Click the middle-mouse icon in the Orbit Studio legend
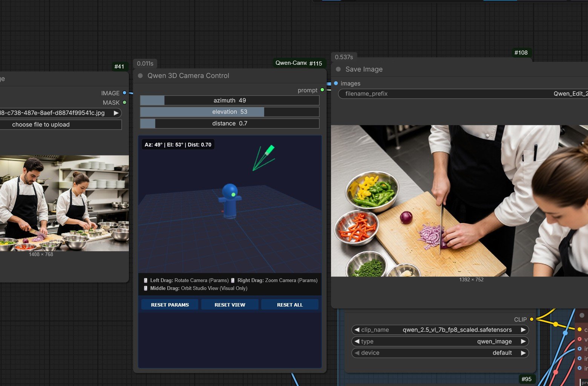Viewport: 588px width, 386px height. 145,288
